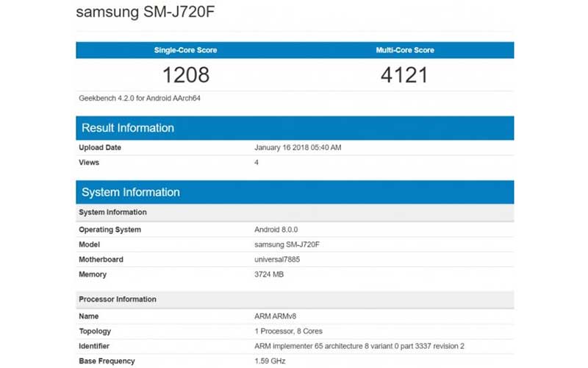Select the '1.59 GHz' frequency value
Image resolution: width=588 pixels, height=368 pixels.
coord(270,361)
